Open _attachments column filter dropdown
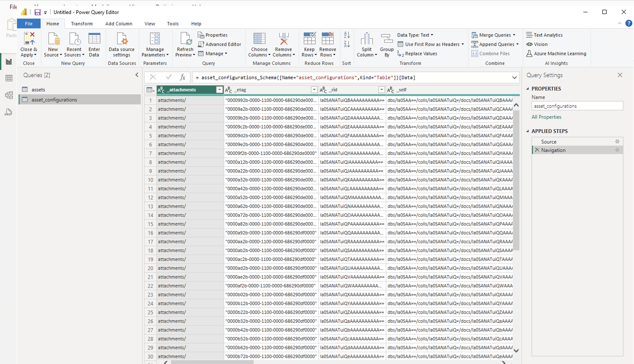Viewport: 634px width, 364px height. [x=219, y=90]
